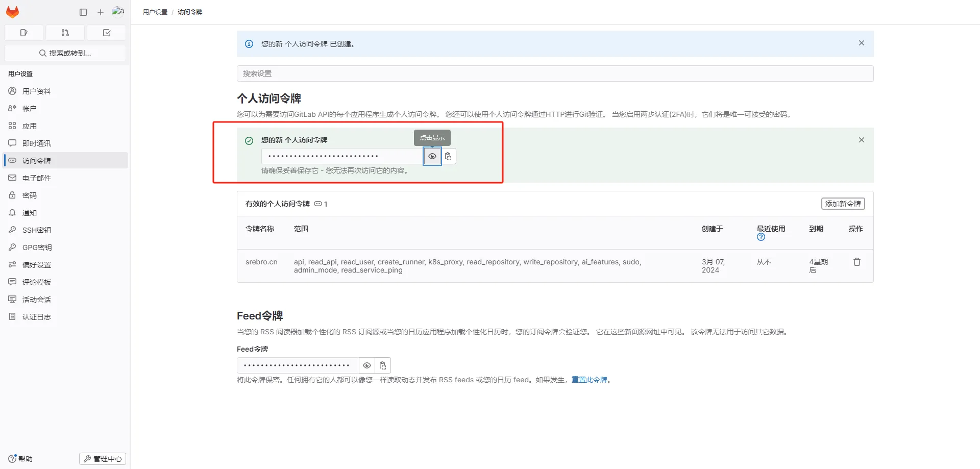Click 重置此令牌 link

590,380
